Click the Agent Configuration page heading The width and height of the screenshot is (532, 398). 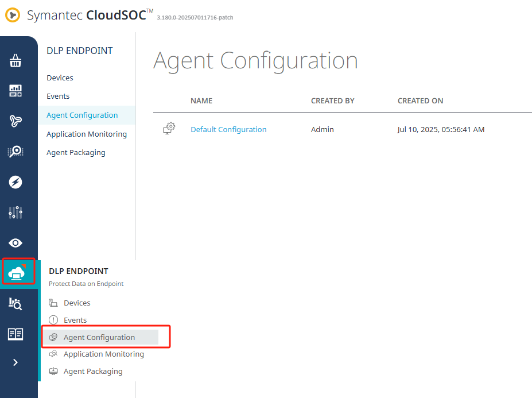tap(255, 61)
